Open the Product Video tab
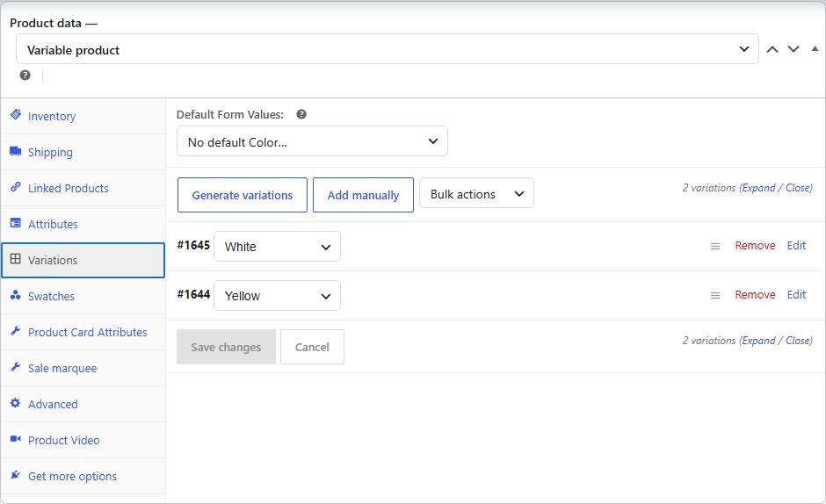 [83, 440]
